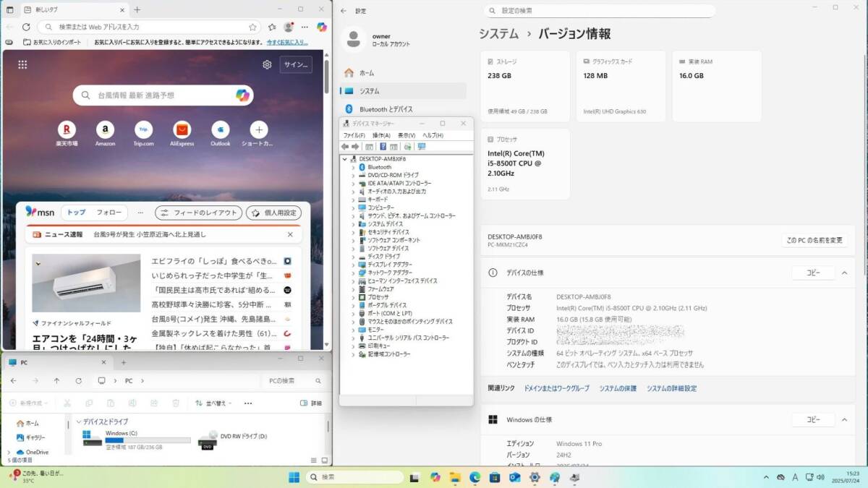
Task: Open File Explorer from the taskbar
Action: [x=455, y=477]
